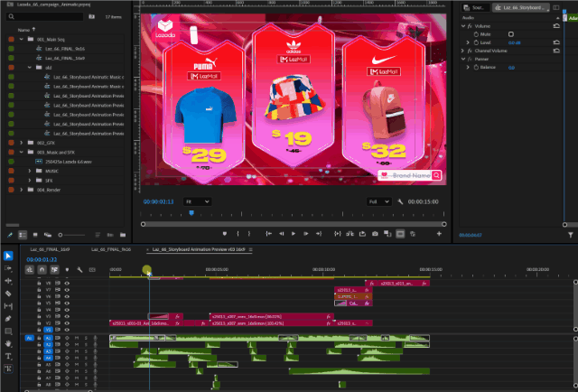Expand the SFX bin

pos(30,181)
